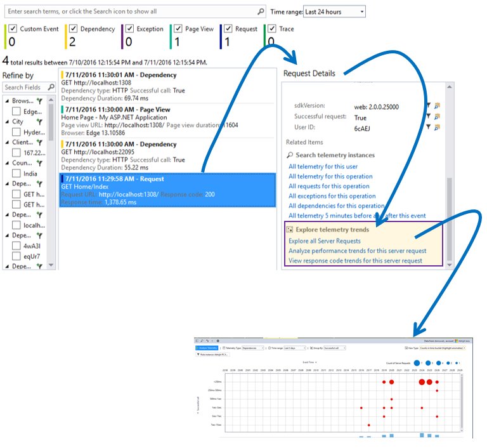Viewport: 487px width, 448px height.
Task: Toggle the Exception checkbox
Action: point(129,29)
